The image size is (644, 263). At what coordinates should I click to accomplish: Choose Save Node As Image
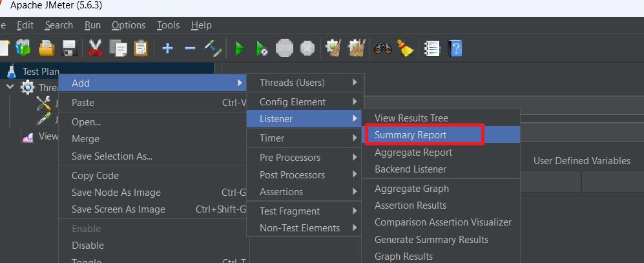[152, 193]
